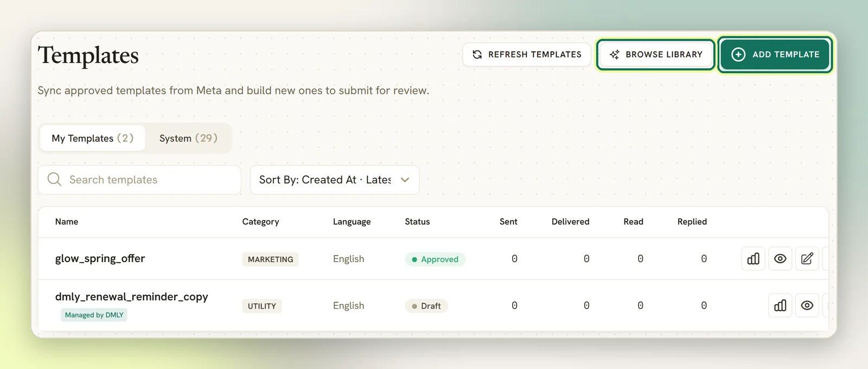Open analytics chart for dmly_renewal_reminder_copy

coord(780,306)
